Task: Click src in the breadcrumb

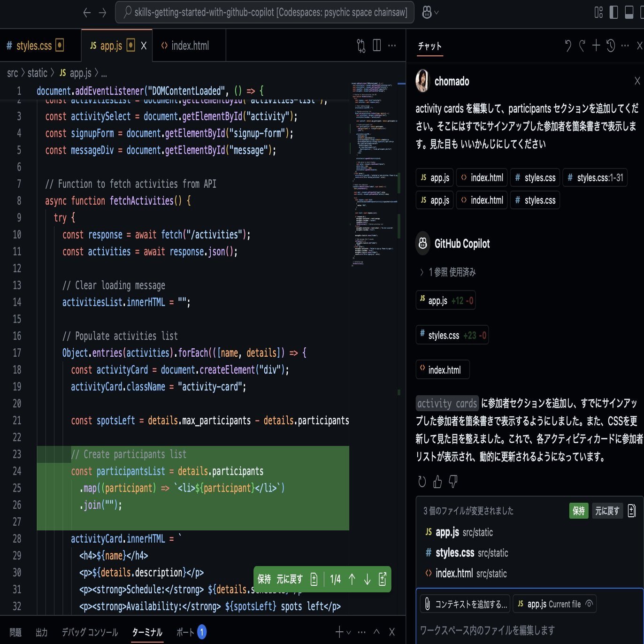Action: pos(12,73)
